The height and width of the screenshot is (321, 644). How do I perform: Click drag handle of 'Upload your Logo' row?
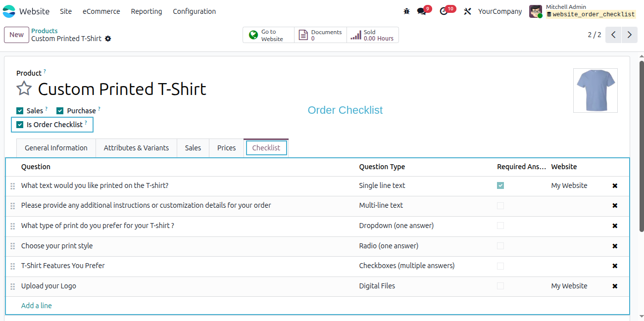pyautogui.click(x=13, y=286)
